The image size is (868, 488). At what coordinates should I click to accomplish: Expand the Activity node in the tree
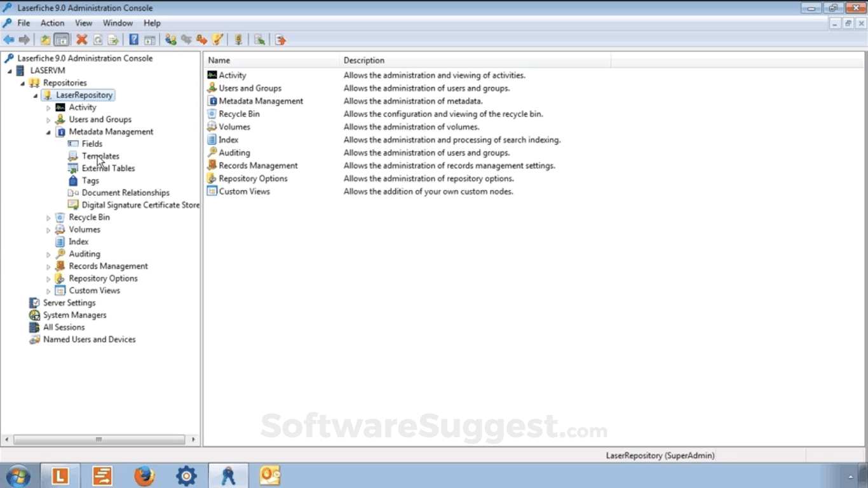[x=48, y=107]
